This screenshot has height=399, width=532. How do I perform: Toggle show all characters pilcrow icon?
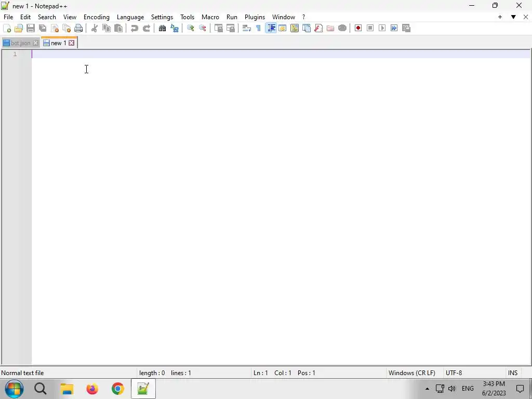(259, 28)
